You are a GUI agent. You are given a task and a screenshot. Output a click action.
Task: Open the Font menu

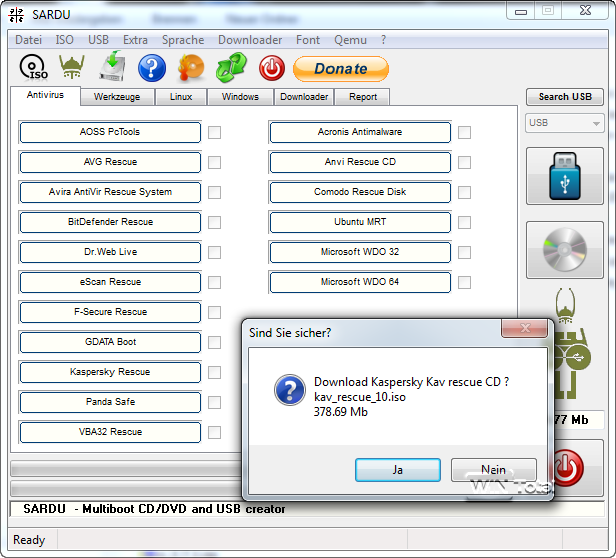coord(308,40)
